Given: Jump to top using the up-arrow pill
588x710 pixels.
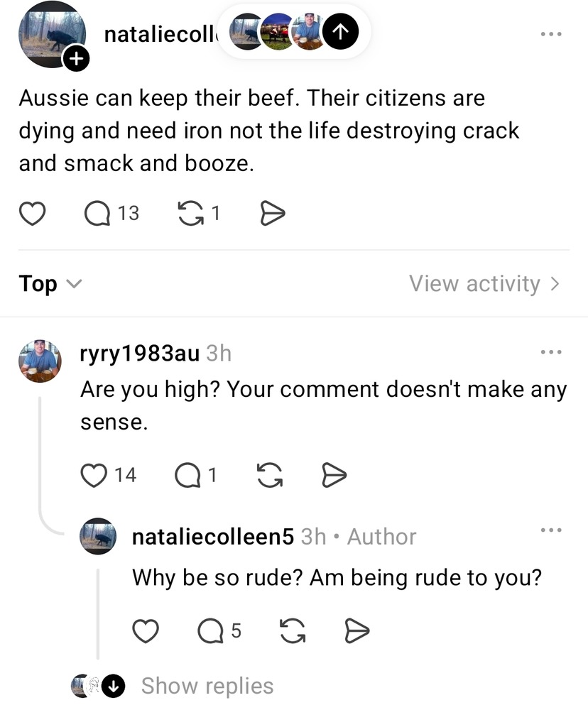Looking at the screenshot, I should [341, 31].
